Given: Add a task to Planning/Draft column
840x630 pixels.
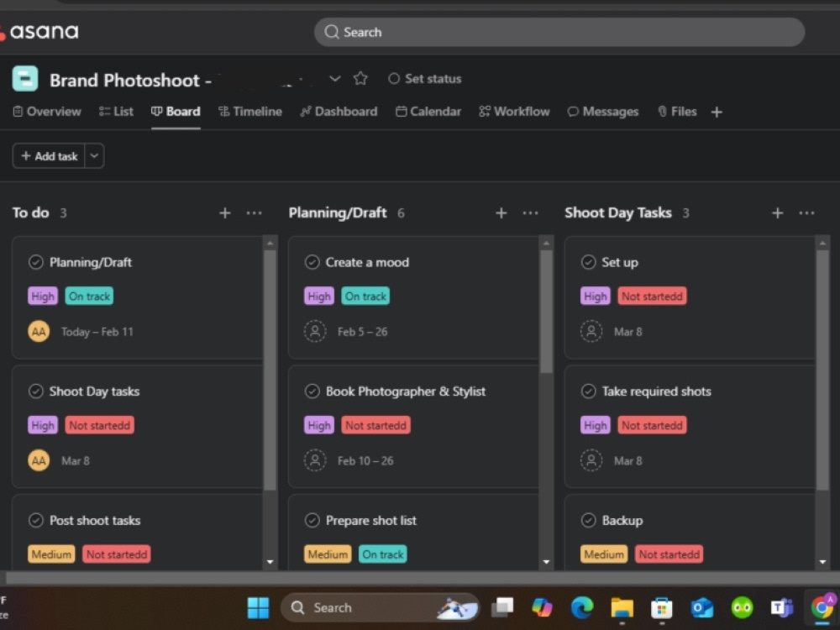Looking at the screenshot, I should click(501, 213).
